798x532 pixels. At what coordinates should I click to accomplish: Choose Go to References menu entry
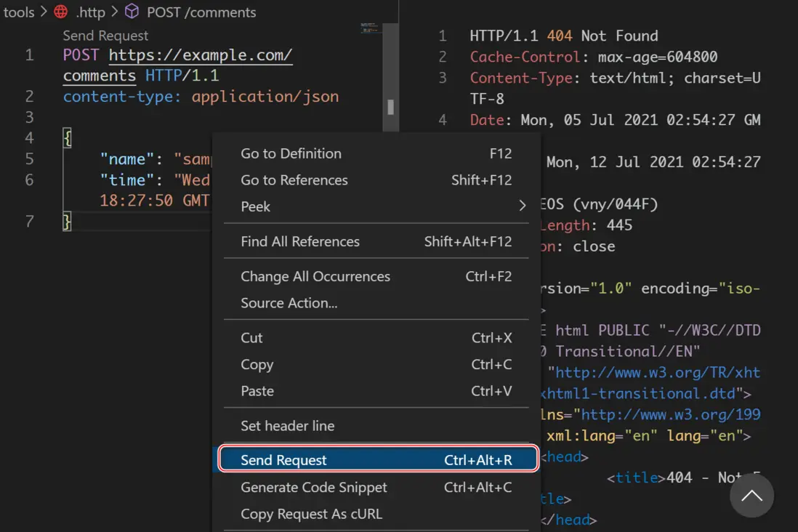(x=294, y=180)
